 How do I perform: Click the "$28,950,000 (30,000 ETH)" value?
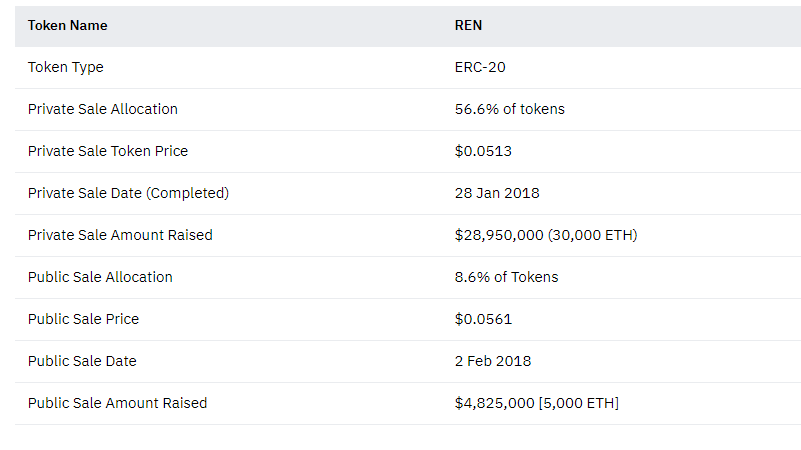(x=546, y=235)
